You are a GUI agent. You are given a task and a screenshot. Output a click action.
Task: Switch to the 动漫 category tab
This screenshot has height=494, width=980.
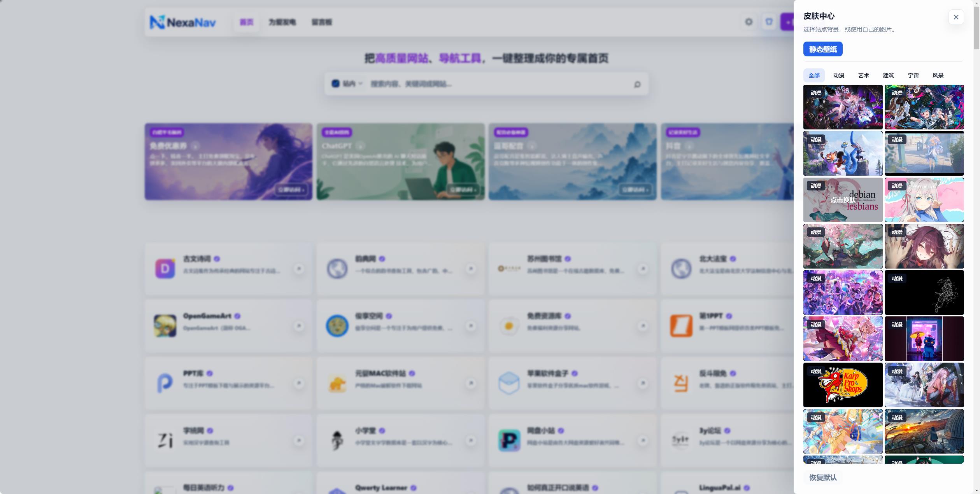tap(839, 75)
